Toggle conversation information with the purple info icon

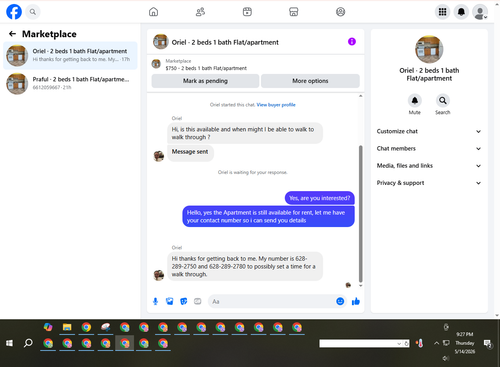click(x=352, y=42)
